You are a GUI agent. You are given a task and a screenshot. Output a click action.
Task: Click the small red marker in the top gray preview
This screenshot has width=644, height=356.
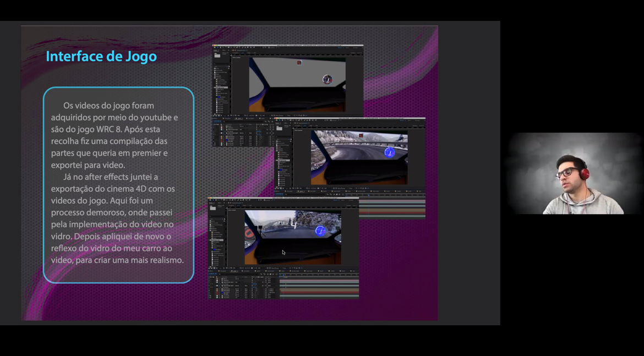pyautogui.click(x=299, y=63)
